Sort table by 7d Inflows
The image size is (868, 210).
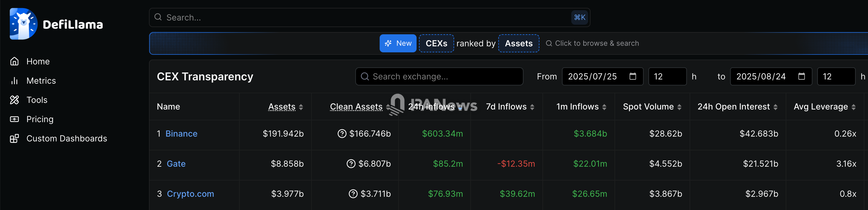coord(510,107)
